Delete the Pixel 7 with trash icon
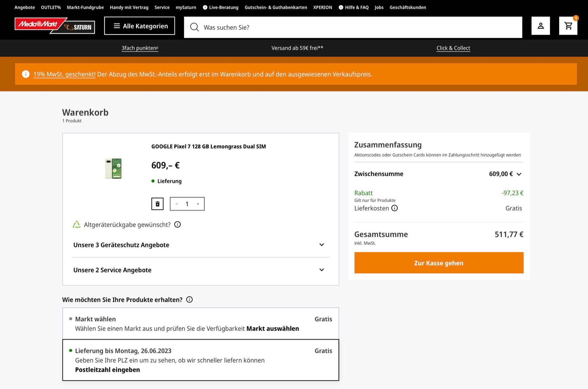Image resolution: width=588 pixels, height=389 pixels. [158, 204]
